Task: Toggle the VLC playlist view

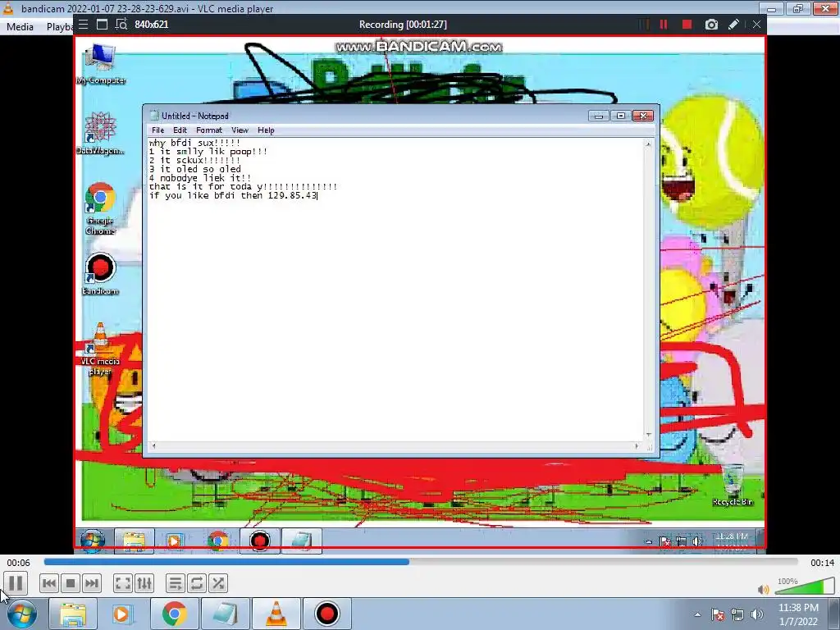Action: [x=176, y=583]
